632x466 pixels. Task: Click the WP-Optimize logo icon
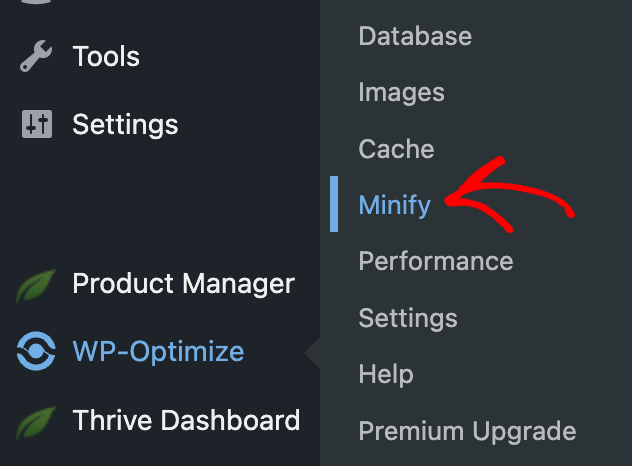coord(36,351)
